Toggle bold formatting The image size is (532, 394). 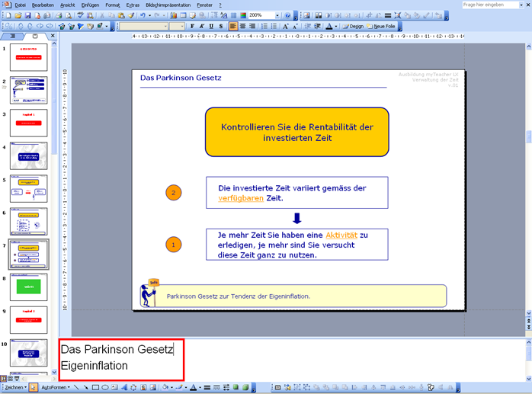tap(191, 26)
